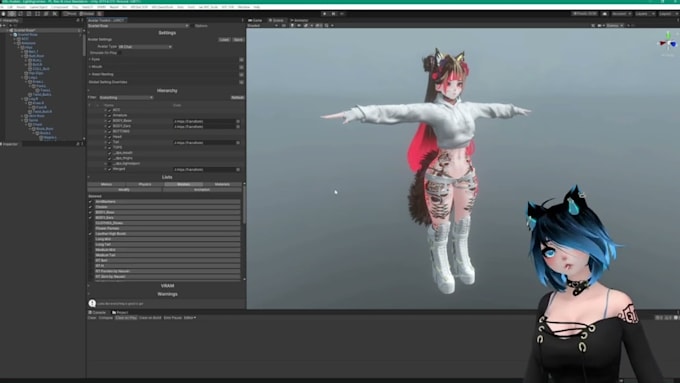The height and width of the screenshot is (383, 680).
Task: Click the settings icon on Asset Naming row
Action: click(241, 75)
